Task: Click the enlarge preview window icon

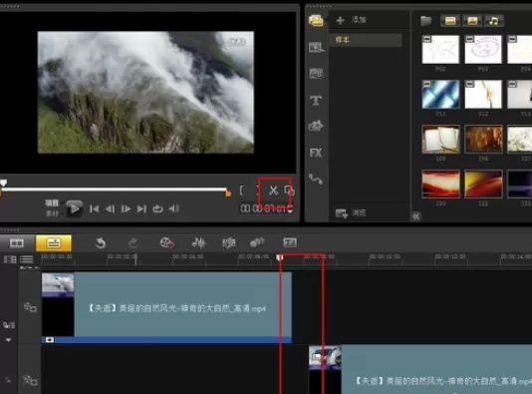Action: point(289,191)
